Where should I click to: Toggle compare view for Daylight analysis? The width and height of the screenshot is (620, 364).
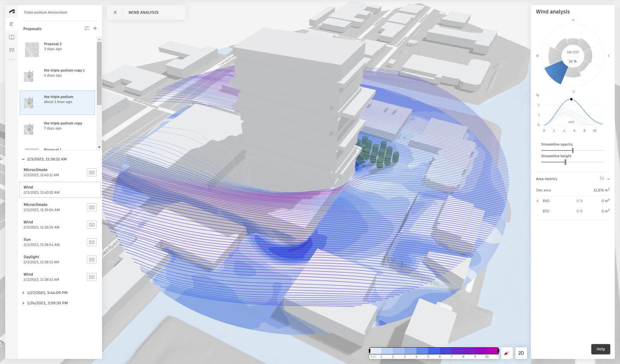(x=91, y=259)
